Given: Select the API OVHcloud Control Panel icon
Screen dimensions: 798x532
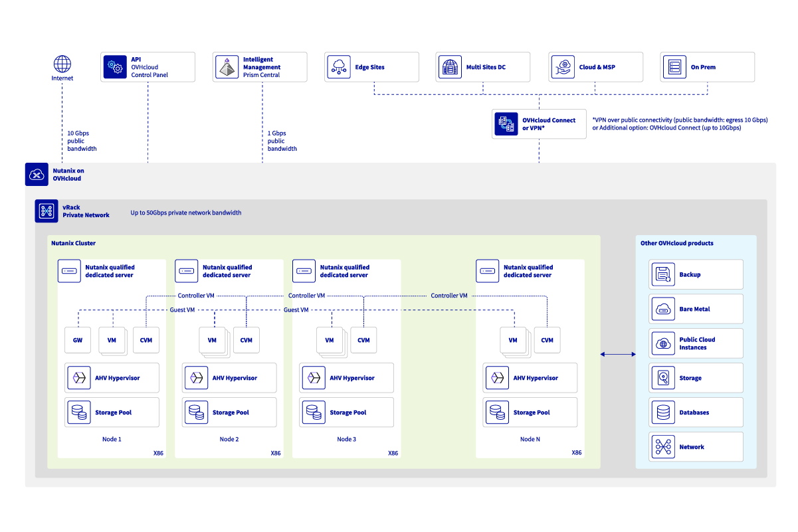Looking at the screenshot, I should pos(116,67).
